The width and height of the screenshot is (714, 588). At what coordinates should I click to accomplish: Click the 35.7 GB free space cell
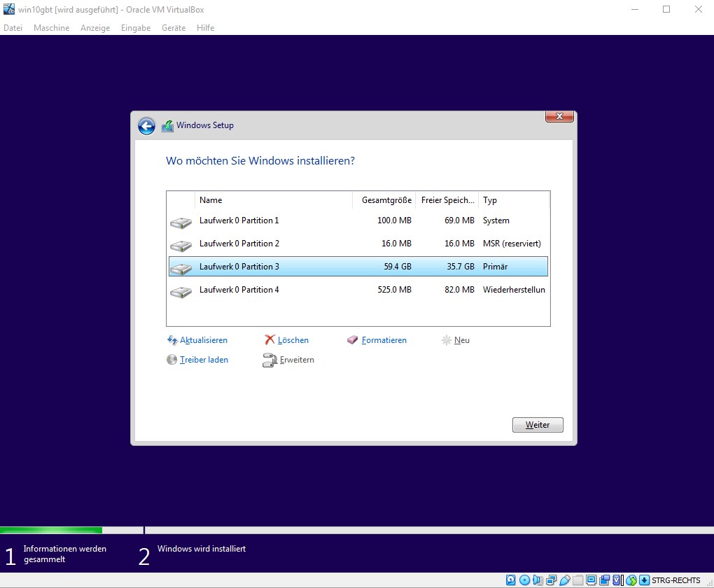461,267
